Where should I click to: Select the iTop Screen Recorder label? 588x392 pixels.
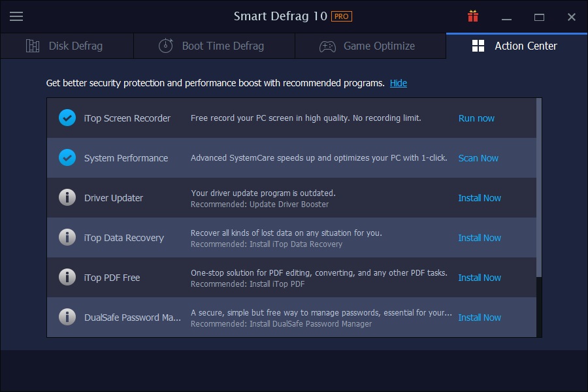pyautogui.click(x=127, y=118)
